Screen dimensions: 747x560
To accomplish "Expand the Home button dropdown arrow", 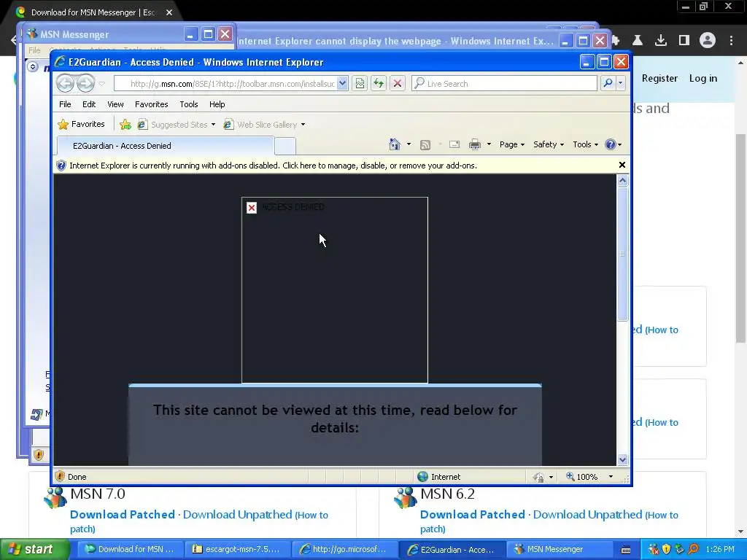I will tap(409, 144).
